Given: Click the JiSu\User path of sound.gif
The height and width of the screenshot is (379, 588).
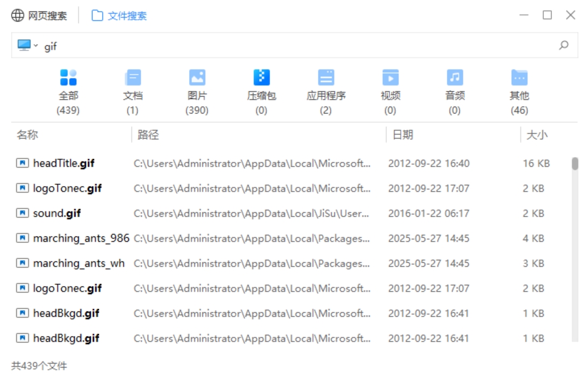Looking at the screenshot, I should coord(252,213).
